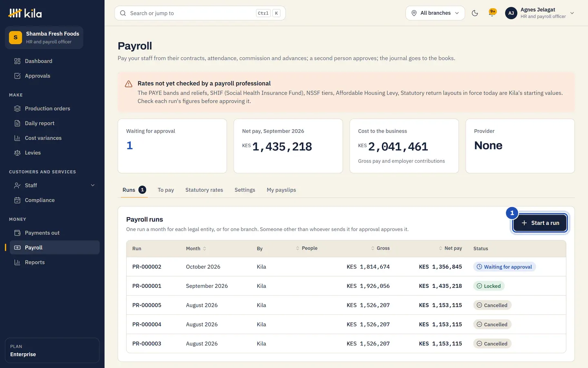Viewport: 588px width, 368px height.
Task: Select the Runs tab
Action: coord(134,190)
